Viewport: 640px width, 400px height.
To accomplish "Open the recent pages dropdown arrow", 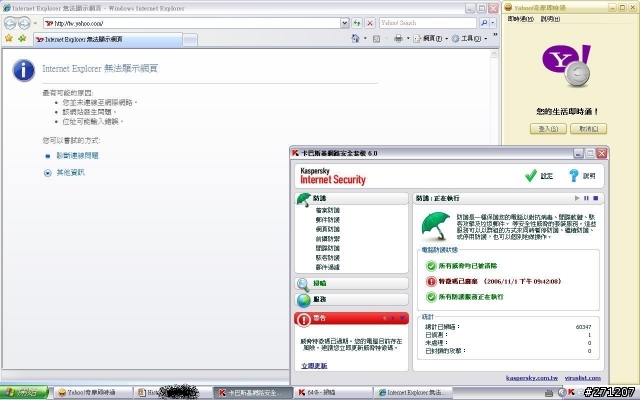I will [x=35, y=23].
